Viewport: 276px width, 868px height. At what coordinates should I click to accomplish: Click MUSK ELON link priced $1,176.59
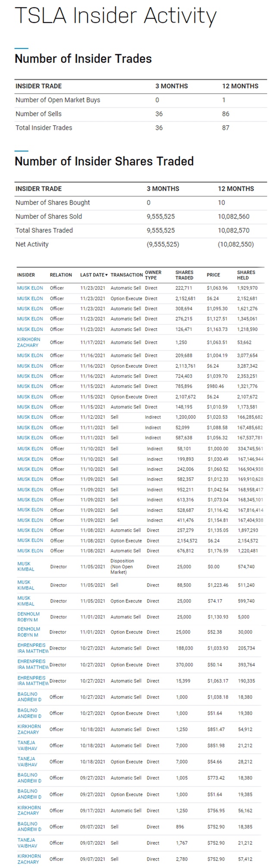[x=30, y=551]
